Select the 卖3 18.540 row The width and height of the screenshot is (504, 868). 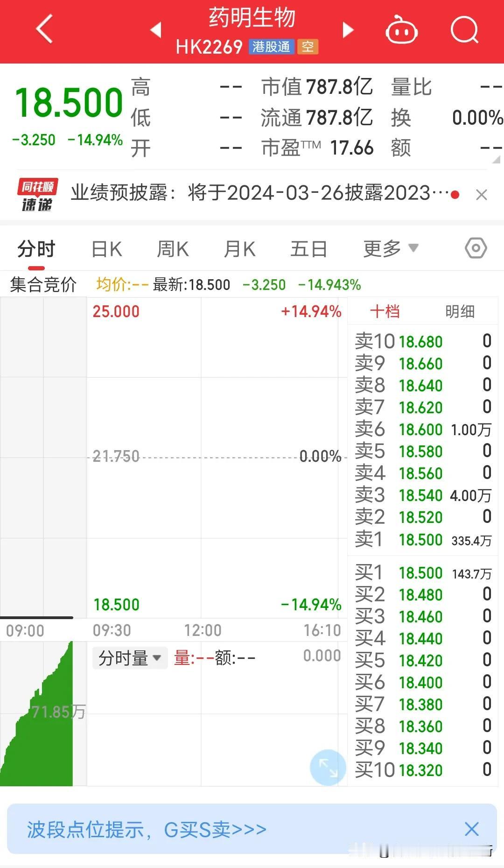pyautogui.click(x=423, y=495)
